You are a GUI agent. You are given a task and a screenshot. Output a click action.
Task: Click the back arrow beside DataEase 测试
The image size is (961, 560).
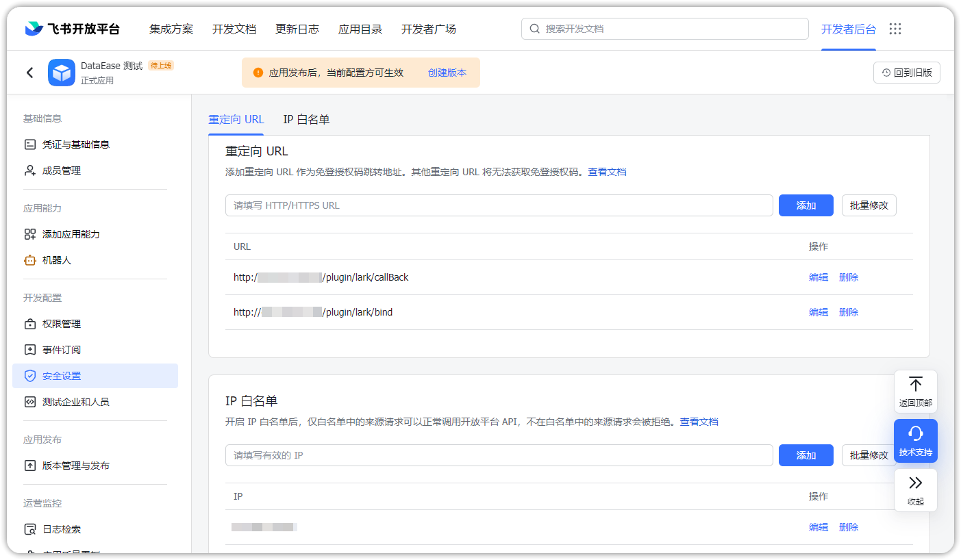(x=29, y=73)
